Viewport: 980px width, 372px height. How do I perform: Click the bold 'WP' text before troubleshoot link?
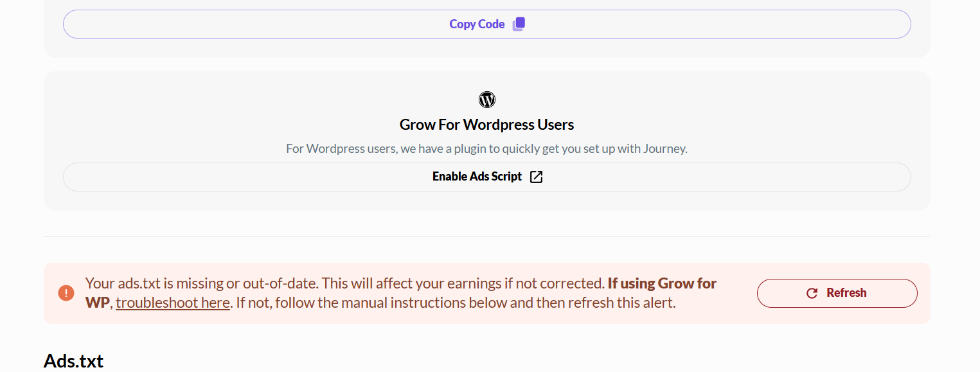pos(97,303)
